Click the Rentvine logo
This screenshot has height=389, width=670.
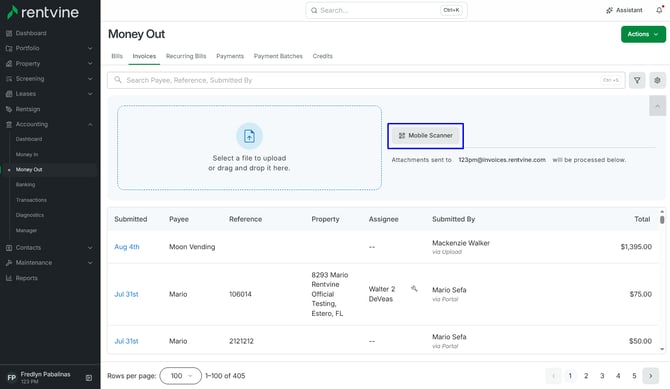(43, 12)
